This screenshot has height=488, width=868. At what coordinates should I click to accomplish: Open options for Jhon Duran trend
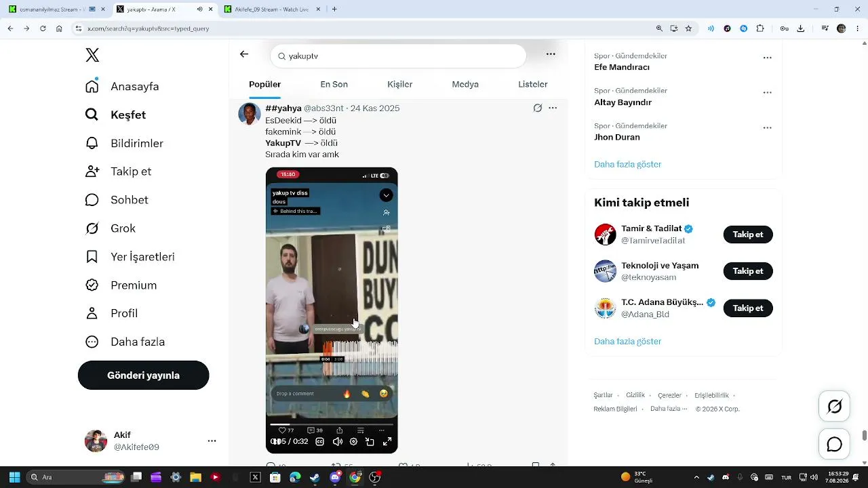point(768,128)
